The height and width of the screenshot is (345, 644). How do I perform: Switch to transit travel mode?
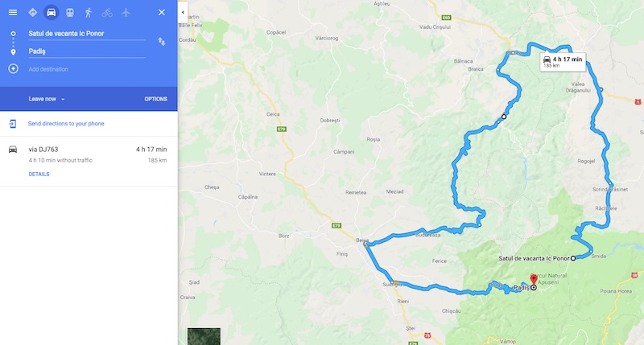[x=70, y=12]
